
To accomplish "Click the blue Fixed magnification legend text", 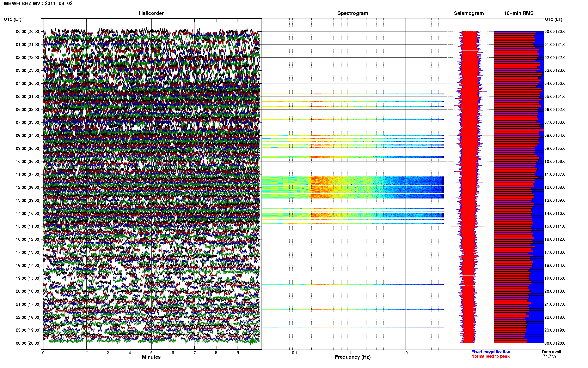I will [491, 352].
